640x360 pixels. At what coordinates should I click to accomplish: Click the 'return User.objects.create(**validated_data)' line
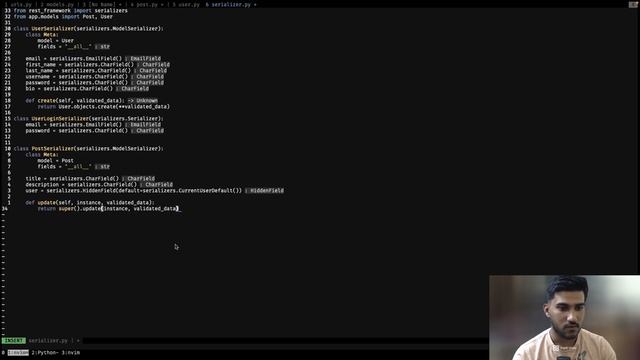tap(104, 107)
